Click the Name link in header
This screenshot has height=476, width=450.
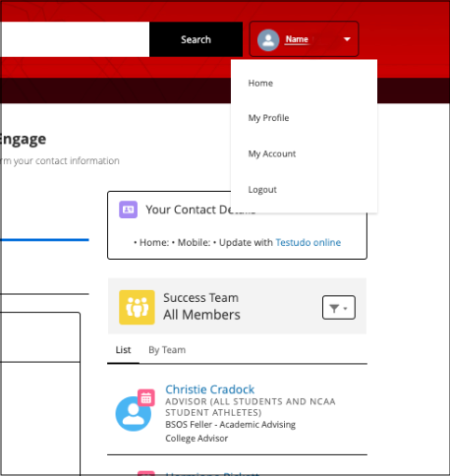(x=297, y=39)
